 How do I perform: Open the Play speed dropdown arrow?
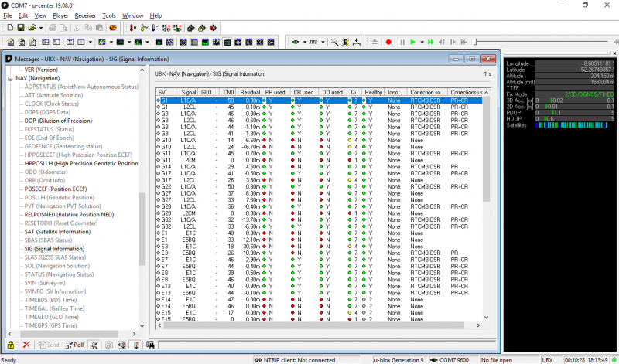pyautogui.click(x=422, y=42)
